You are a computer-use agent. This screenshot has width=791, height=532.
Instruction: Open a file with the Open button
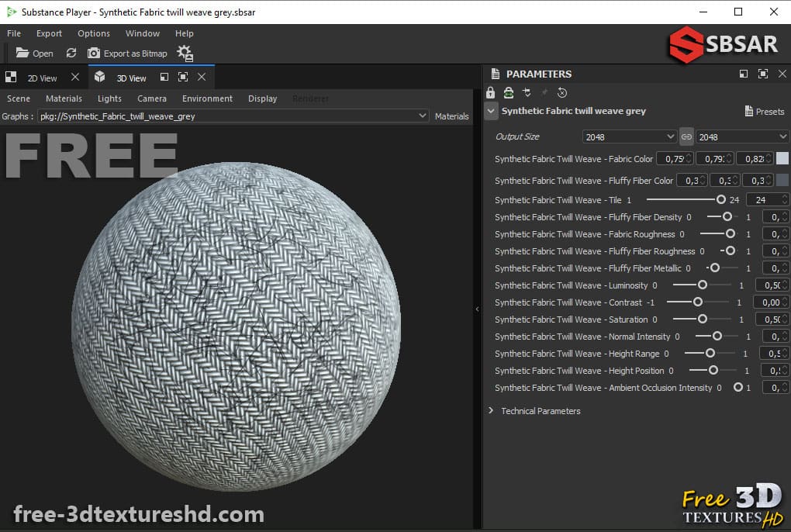click(34, 53)
